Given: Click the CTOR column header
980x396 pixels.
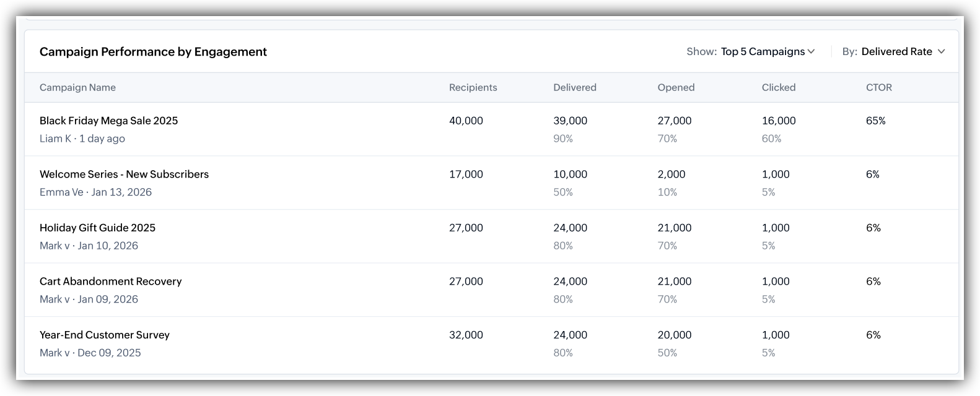Looking at the screenshot, I should [878, 87].
